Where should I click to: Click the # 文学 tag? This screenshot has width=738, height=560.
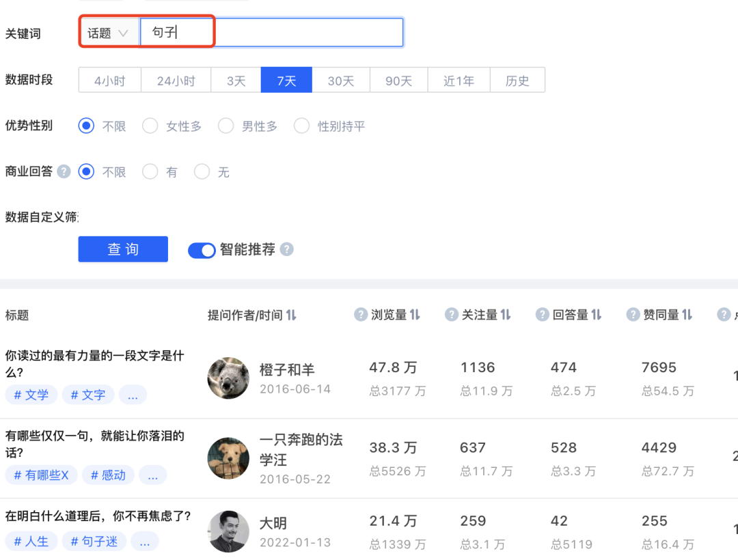point(31,395)
